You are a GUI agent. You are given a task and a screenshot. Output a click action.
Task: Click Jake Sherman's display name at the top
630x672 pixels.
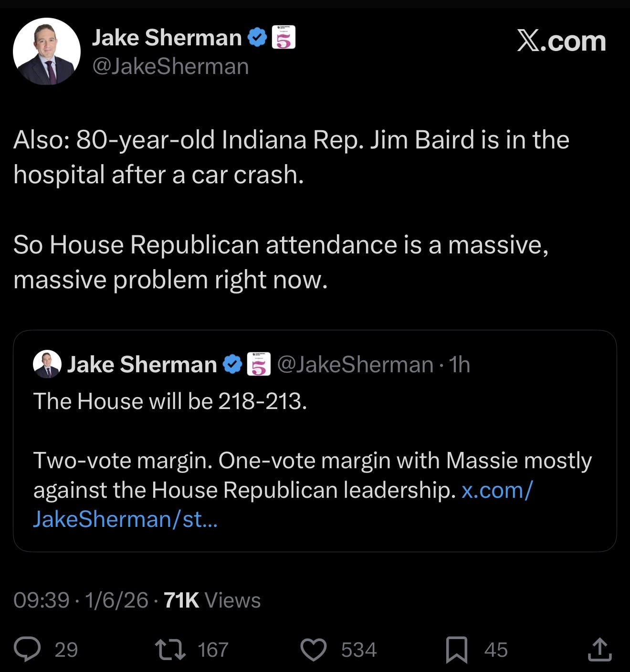pyautogui.click(x=167, y=38)
